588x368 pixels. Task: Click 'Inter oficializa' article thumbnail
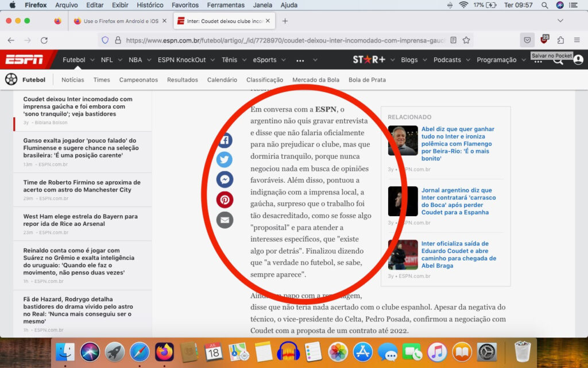pyautogui.click(x=403, y=255)
